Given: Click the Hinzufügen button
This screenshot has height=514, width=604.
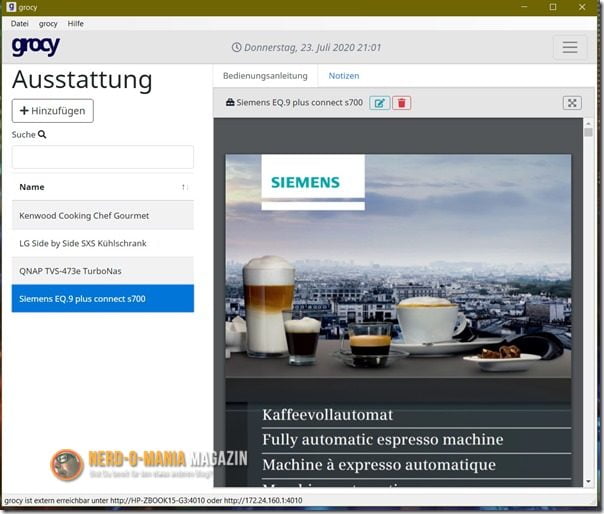Looking at the screenshot, I should pyautogui.click(x=53, y=111).
